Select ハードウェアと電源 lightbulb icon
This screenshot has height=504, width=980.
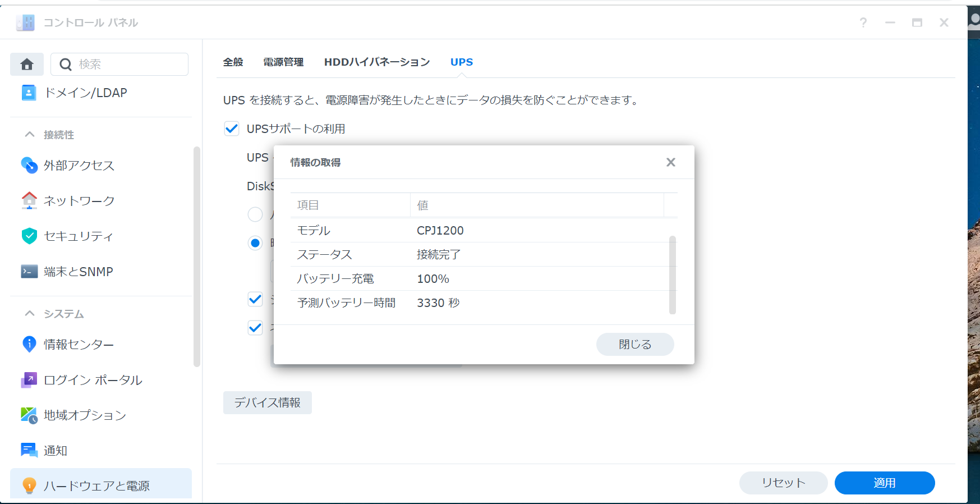pyautogui.click(x=29, y=485)
